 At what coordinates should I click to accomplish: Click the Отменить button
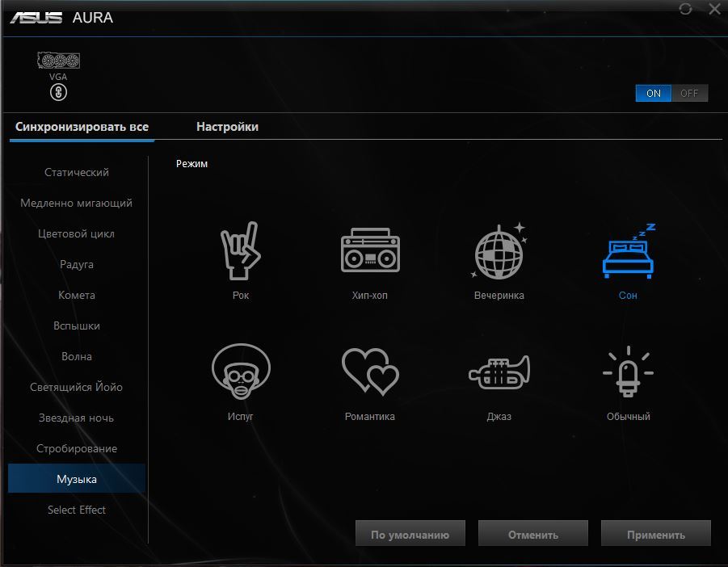533,534
